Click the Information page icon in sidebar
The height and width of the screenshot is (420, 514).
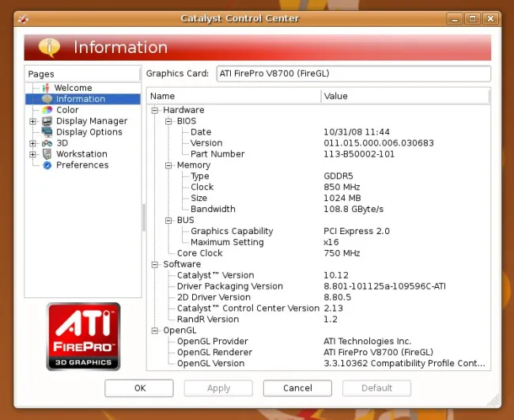click(x=47, y=99)
